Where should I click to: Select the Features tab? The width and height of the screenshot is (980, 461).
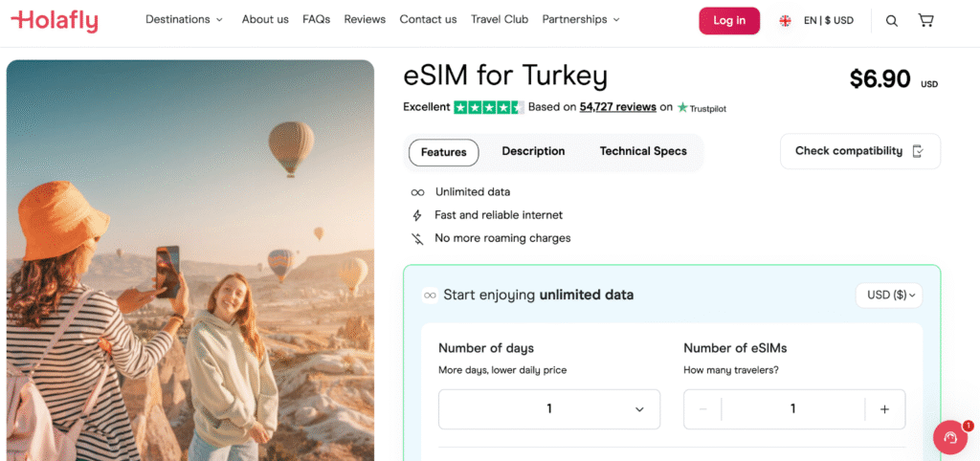444,152
